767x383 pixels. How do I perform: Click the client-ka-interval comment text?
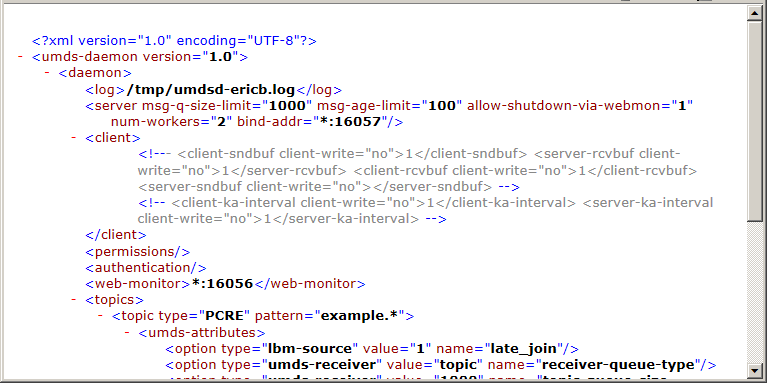[x=373, y=203]
